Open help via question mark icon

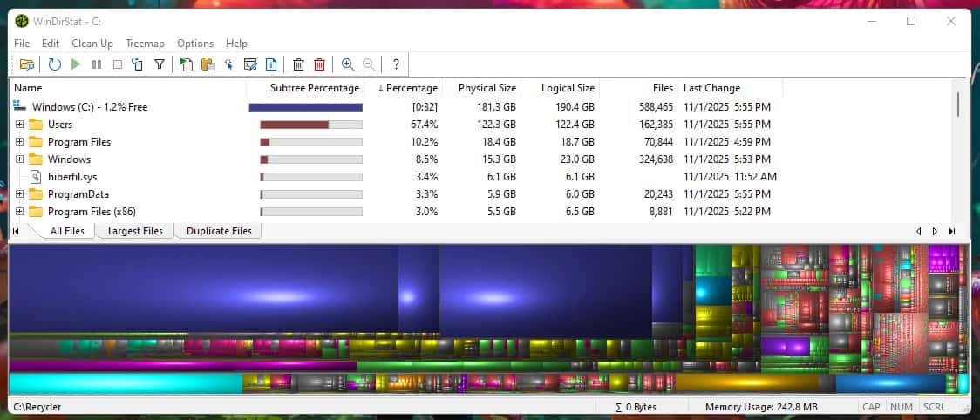click(x=396, y=64)
